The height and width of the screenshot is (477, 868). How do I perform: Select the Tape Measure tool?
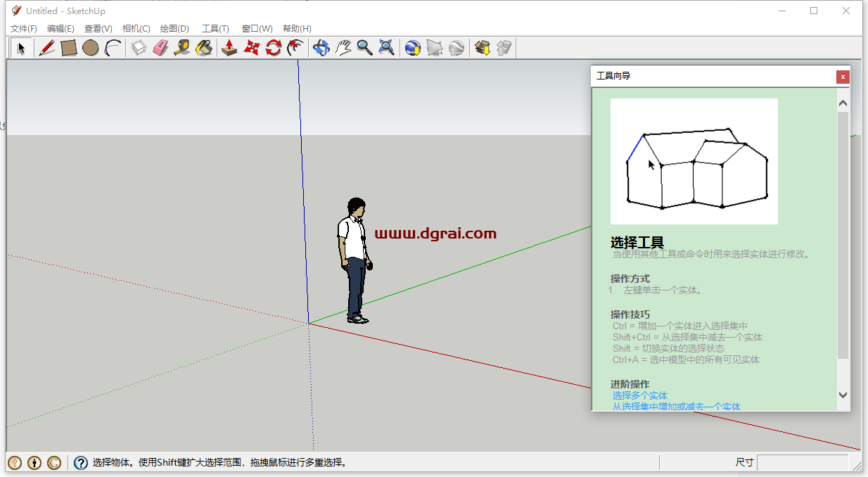click(x=181, y=47)
